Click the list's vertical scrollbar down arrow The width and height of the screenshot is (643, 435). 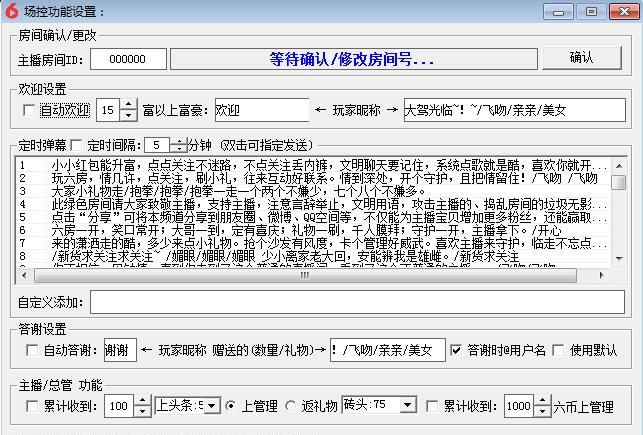pyautogui.click(x=619, y=259)
